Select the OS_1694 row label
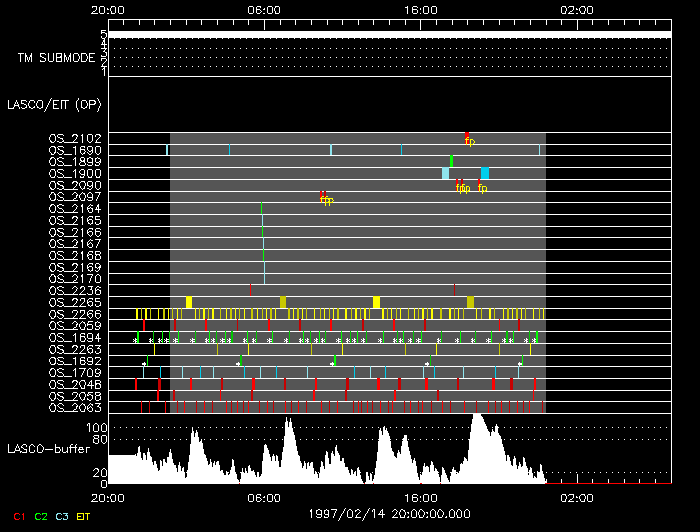 click(x=75, y=338)
